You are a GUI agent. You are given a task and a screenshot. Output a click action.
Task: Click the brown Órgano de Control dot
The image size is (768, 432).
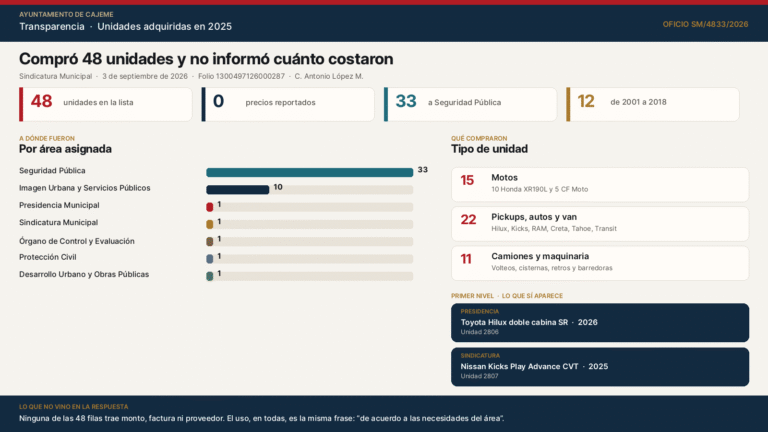tap(210, 241)
